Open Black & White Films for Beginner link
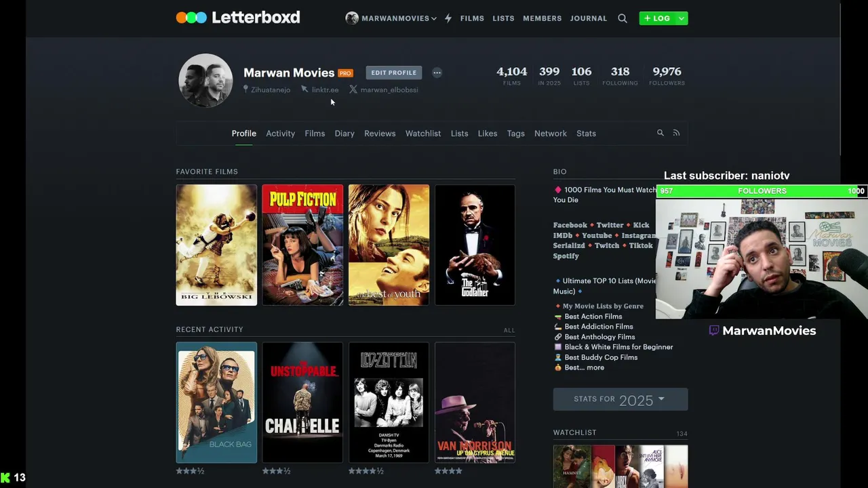Image resolution: width=868 pixels, height=488 pixels. click(618, 347)
